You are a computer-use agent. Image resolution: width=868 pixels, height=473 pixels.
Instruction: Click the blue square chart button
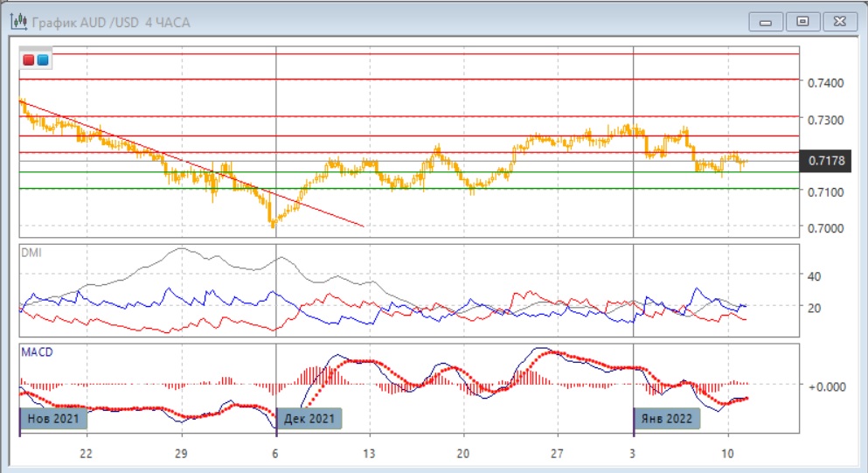click(43, 60)
